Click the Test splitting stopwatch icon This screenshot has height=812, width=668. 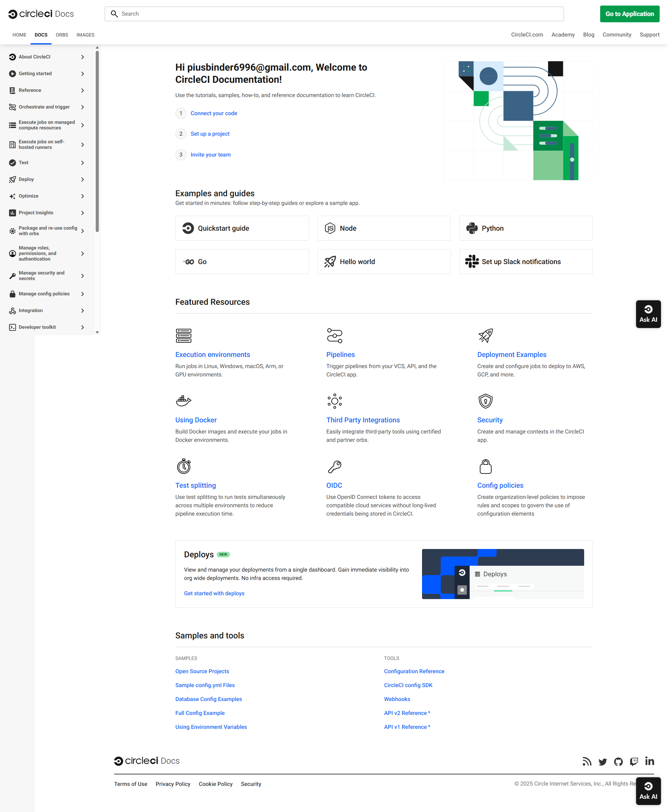pos(184,467)
